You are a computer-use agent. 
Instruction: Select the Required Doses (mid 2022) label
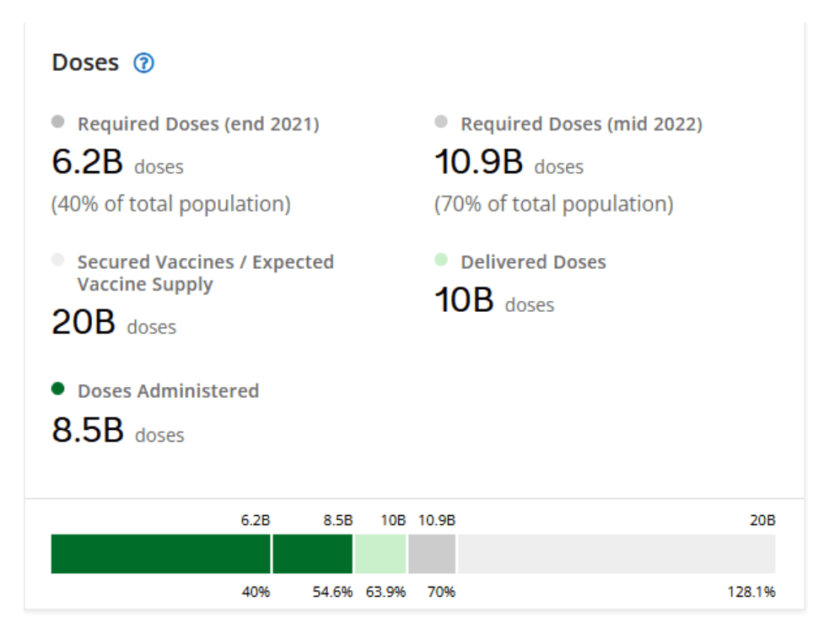point(581,124)
